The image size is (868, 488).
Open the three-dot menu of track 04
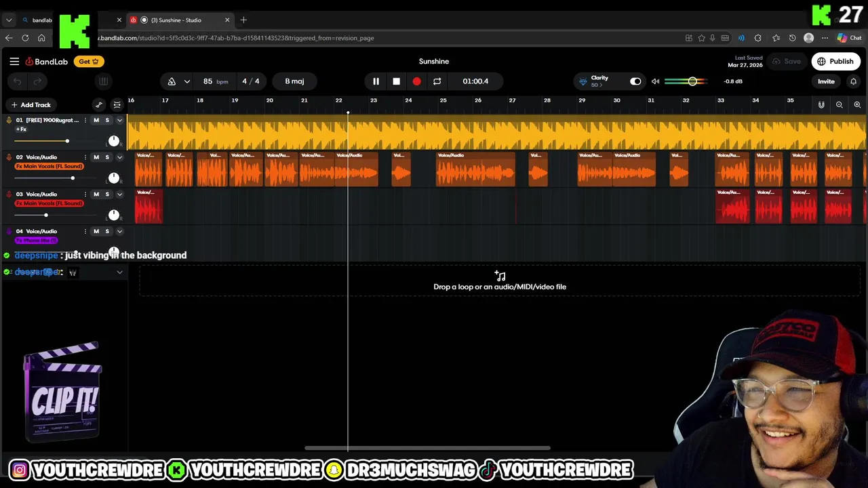click(x=85, y=231)
